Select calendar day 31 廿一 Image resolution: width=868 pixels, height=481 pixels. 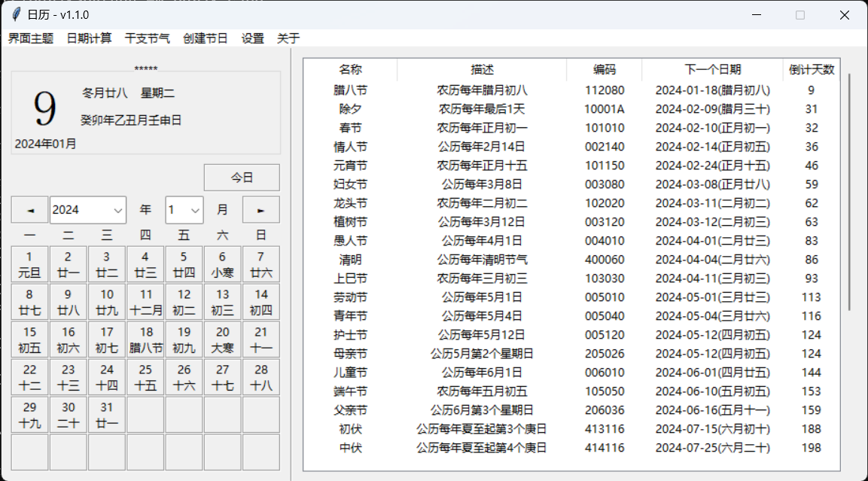[107, 415]
